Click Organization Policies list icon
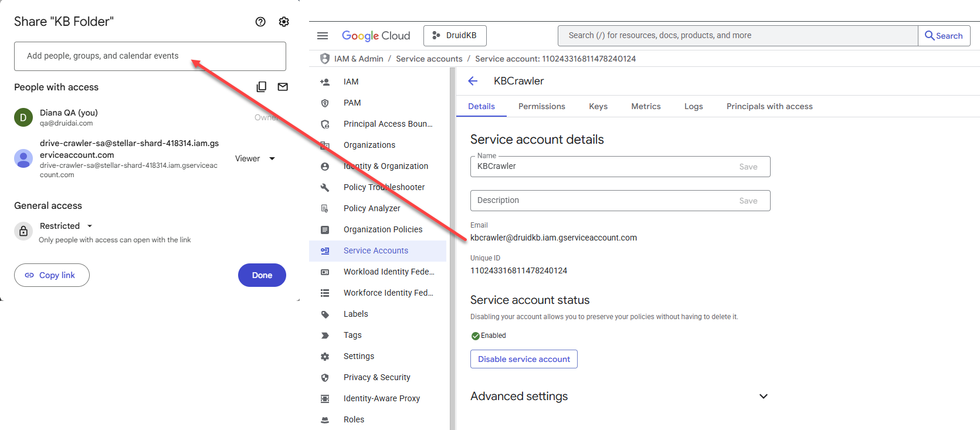The image size is (980, 430). [x=325, y=230]
